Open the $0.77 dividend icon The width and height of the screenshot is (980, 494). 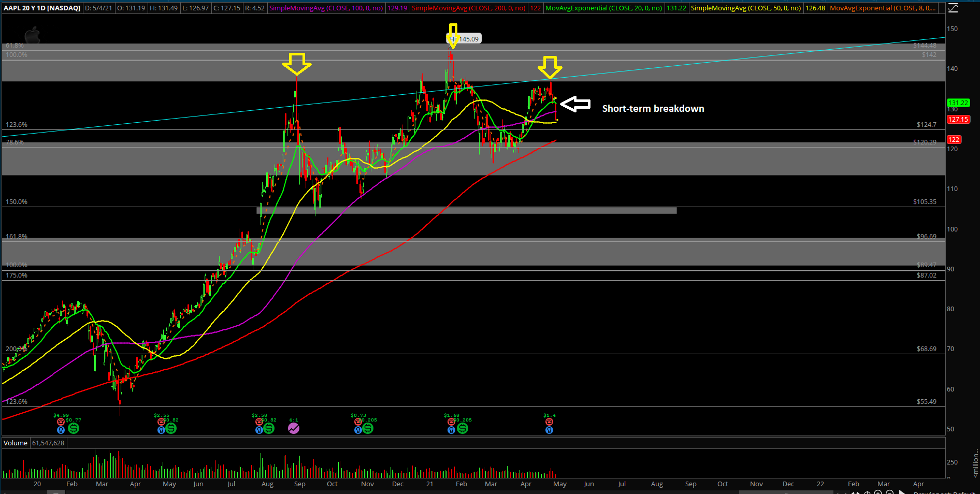[x=74, y=428]
